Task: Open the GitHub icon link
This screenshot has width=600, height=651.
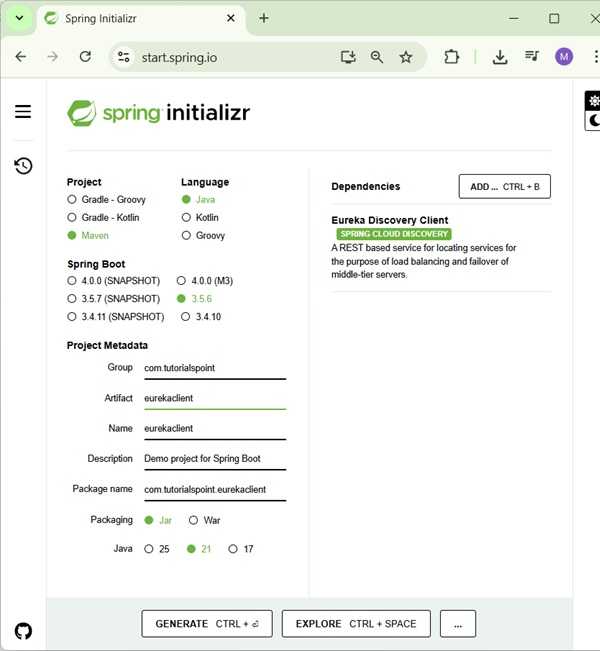Action: point(23,631)
